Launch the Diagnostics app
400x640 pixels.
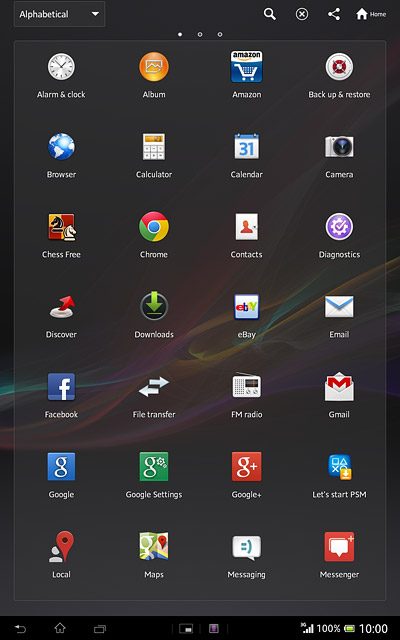339,227
